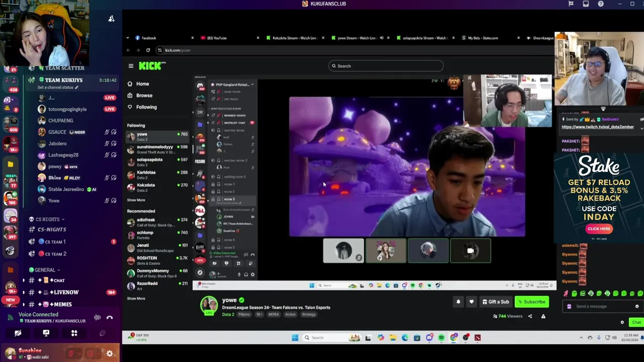The image size is (644, 362).
Task: Expand threads arrow beside +LIVENOW channel
Action: pyautogui.click(x=23, y=292)
